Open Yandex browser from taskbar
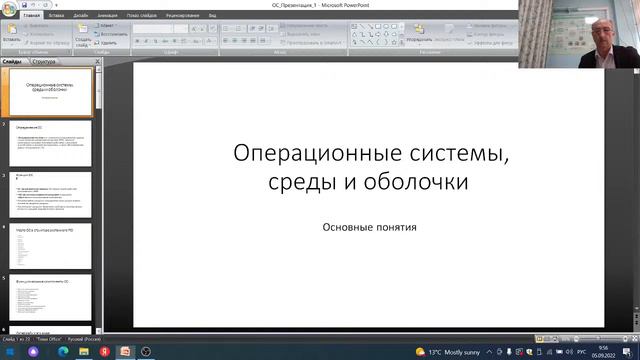This screenshot has width=640, height=360. coord(104,351)
